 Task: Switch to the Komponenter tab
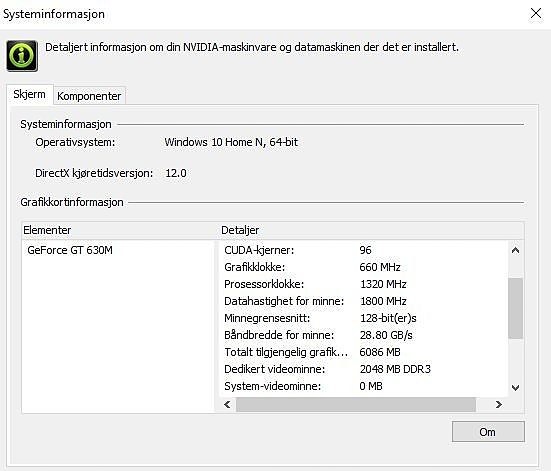(89, 96)
